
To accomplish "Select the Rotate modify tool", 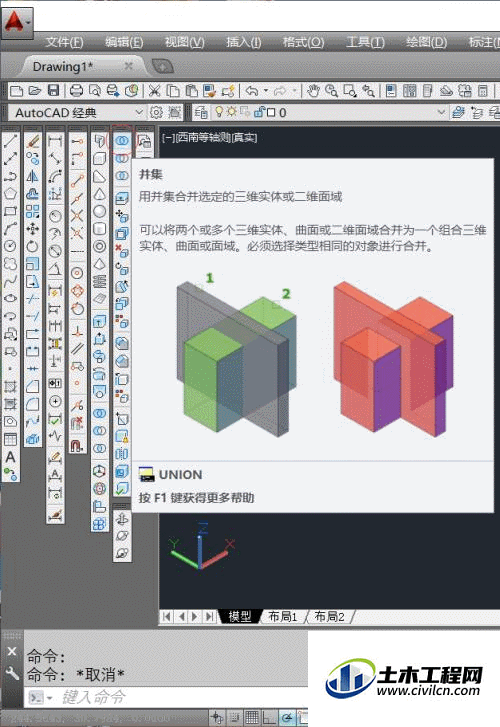I will coord(32,246).
